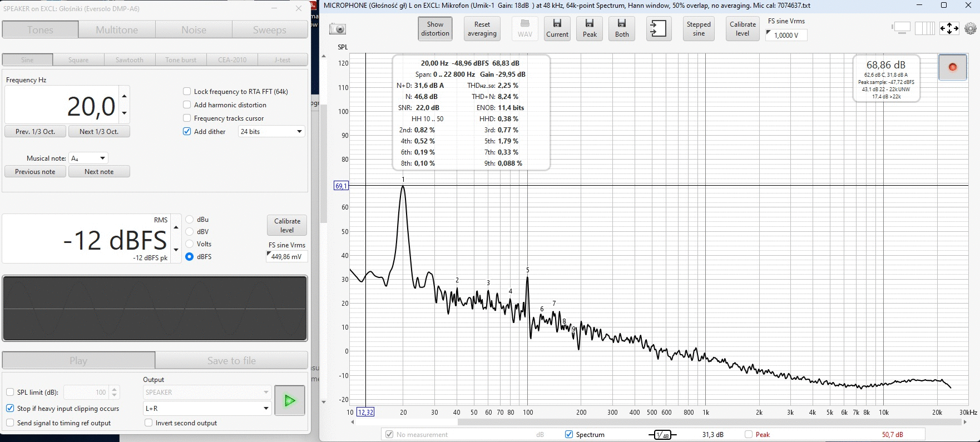Switch to the Noise tab
The height and width of the screenshot is (442, 980).
click(194, 30)
